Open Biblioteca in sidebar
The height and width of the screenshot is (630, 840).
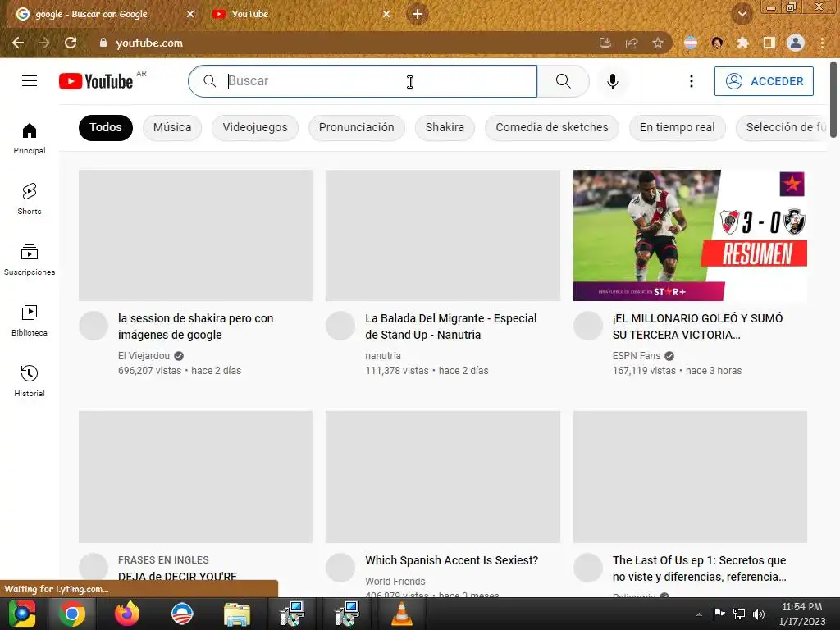[x=30, y=320]
